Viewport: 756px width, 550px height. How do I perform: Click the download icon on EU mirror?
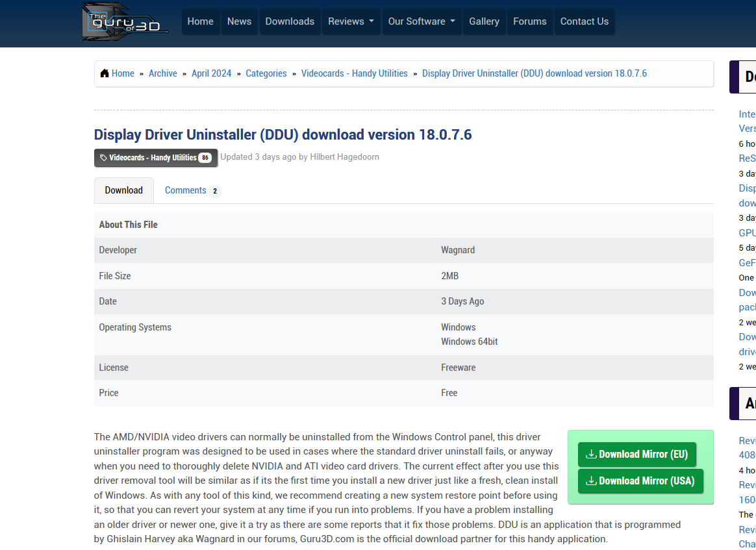tap(591, 455)
